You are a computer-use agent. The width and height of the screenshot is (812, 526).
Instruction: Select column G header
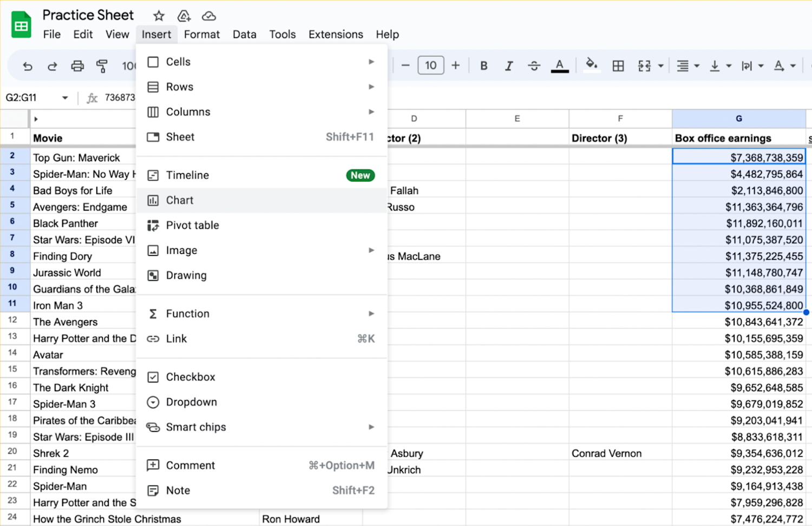tap(739, 119)
